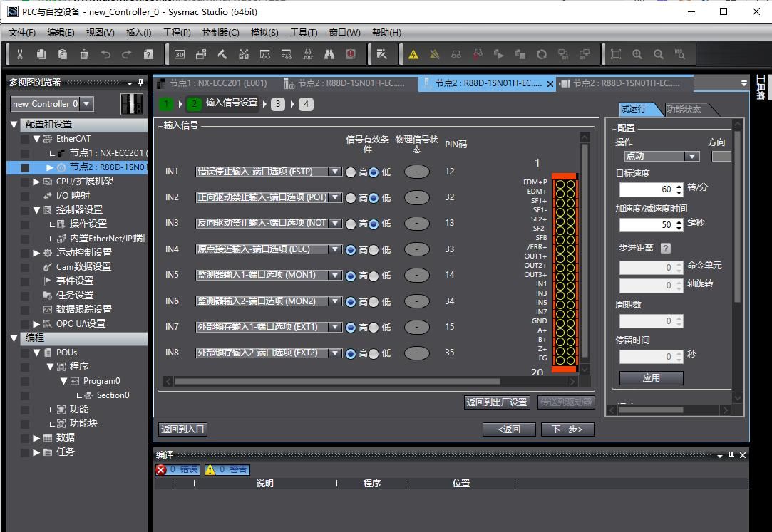
Task: Click the Delete trash can toolbar icon
Action: pos(84,54)
